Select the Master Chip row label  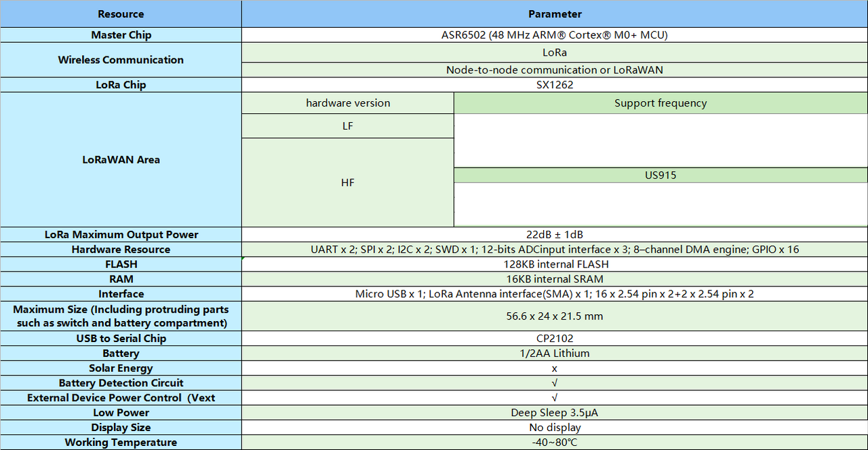click(121, 35)
